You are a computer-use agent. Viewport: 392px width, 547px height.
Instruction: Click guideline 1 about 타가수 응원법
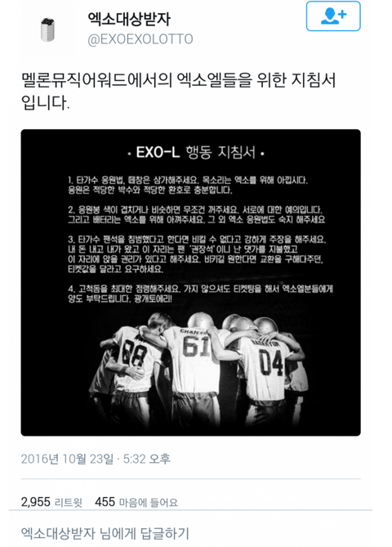[188, 186]
